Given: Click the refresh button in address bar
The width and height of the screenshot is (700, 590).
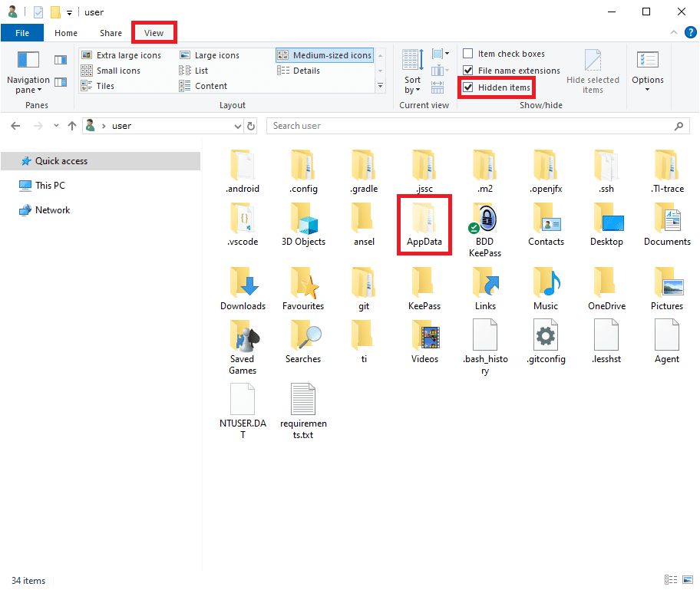Looking at the screenshot, I should point(252,126).
